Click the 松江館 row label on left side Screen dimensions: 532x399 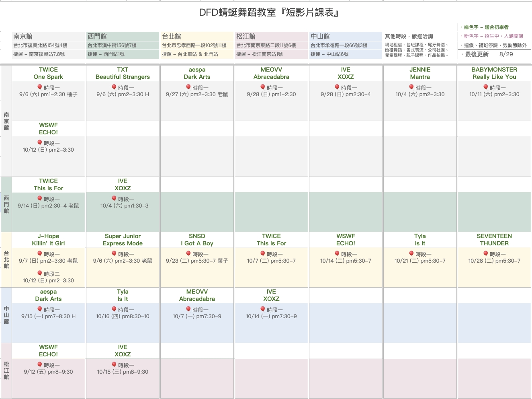[6, 370]
